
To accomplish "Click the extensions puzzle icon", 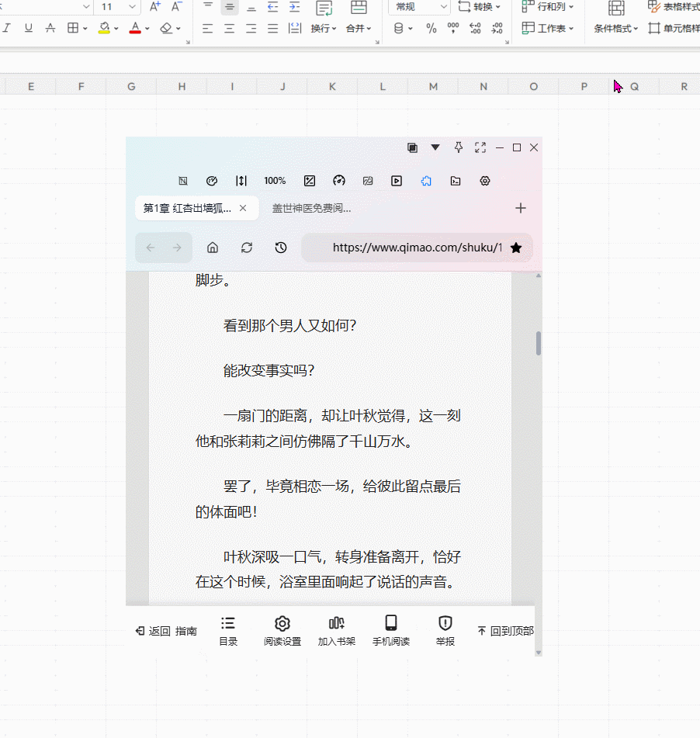I will point(426,181).
